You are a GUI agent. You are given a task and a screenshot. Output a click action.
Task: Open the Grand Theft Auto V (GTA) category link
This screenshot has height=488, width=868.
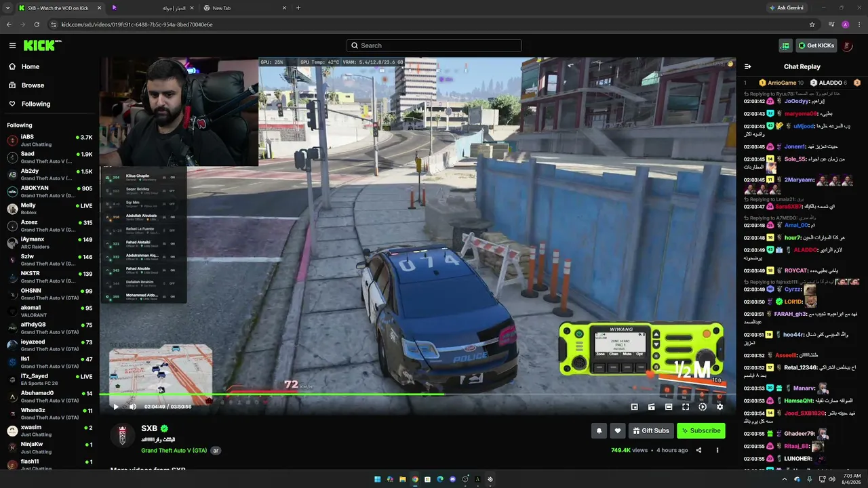coord(174,451)
